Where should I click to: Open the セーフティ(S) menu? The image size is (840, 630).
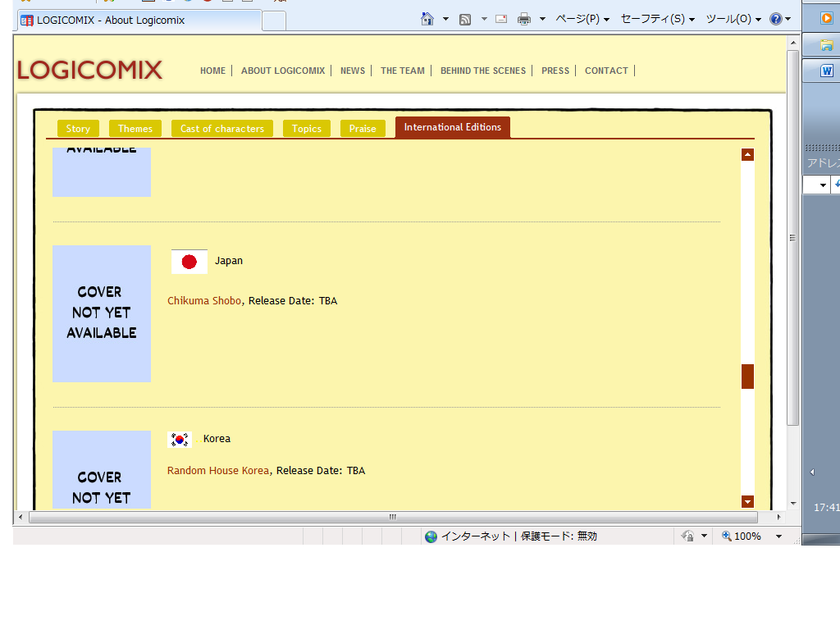(658, 20)
